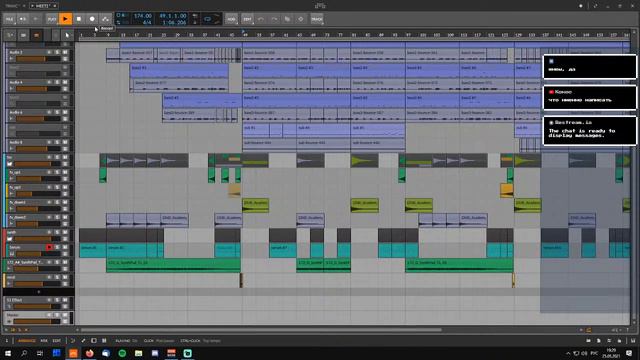Click the horizontal arranger scrollbar
Screen dimensions: 640x360
click(261, 330)
